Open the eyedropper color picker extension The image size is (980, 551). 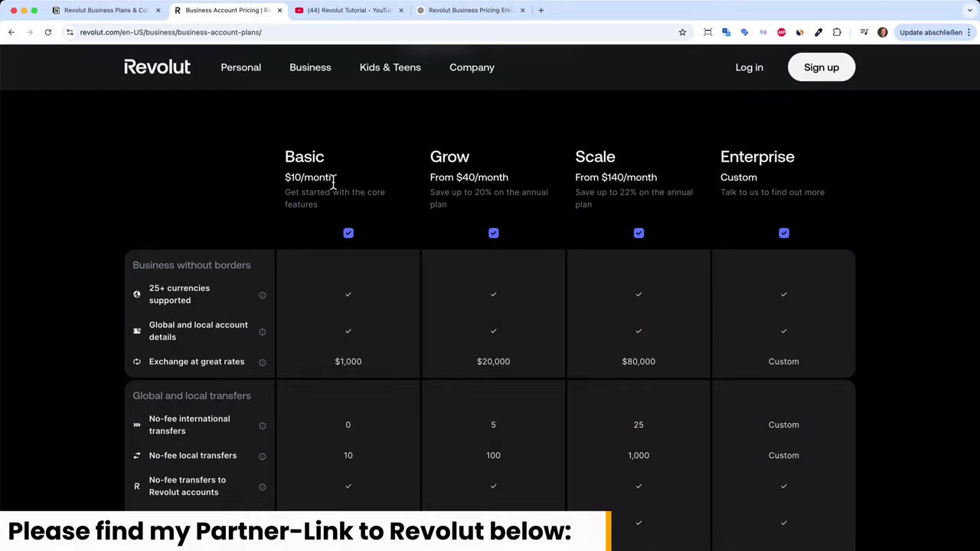tap(818, 32)
